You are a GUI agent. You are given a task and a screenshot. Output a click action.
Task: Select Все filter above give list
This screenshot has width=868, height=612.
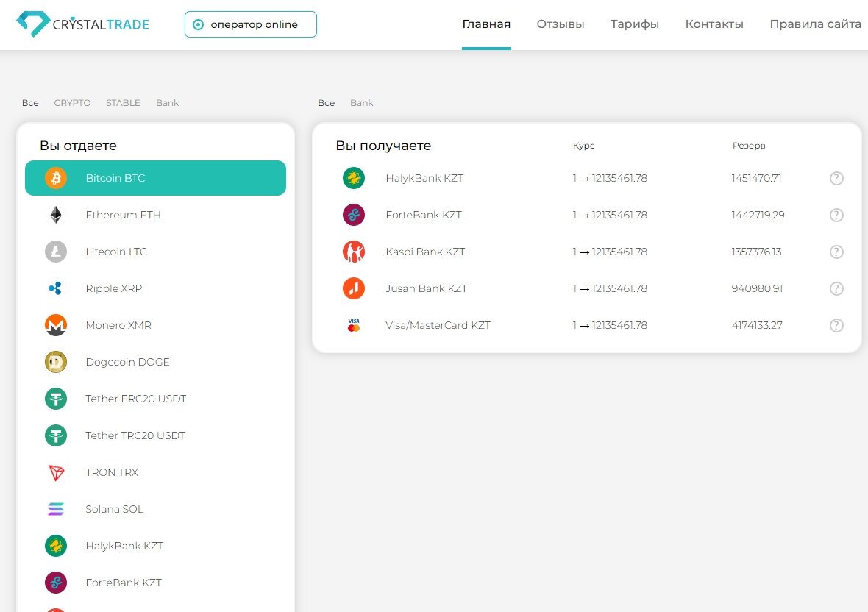pyautogui.click(x=30, y=103)
